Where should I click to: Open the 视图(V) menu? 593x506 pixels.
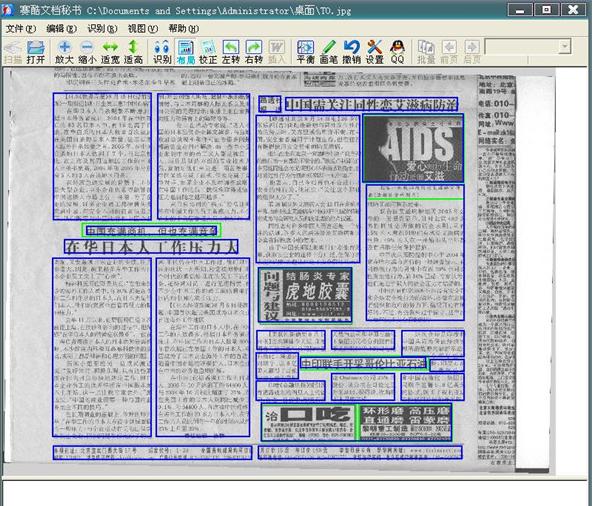(x=143, y=29)
